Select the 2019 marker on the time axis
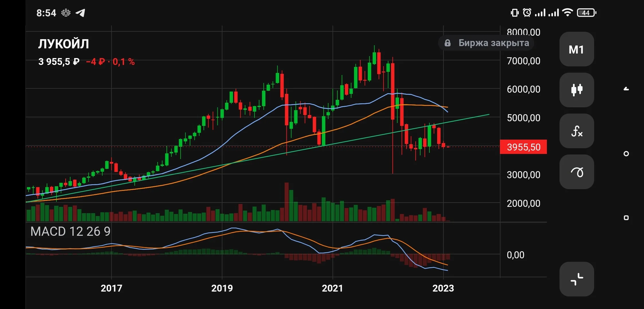 222,288
